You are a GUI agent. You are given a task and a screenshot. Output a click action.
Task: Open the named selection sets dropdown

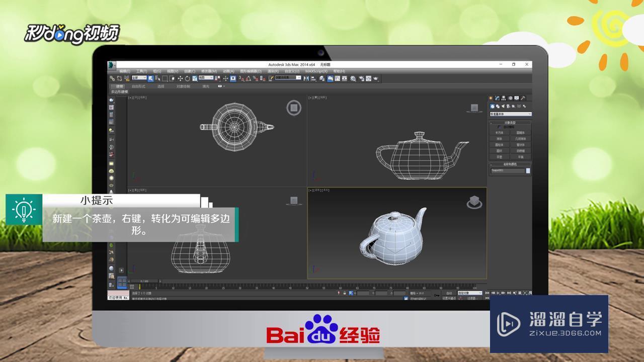click(x=288, y=78)
